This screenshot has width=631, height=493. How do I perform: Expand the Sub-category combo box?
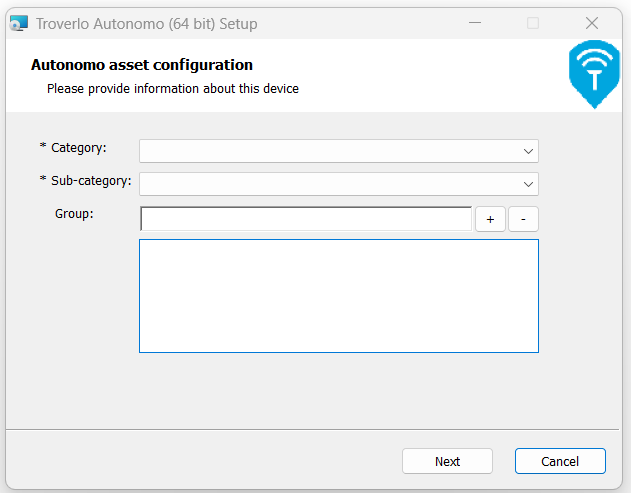pos(339,184)
